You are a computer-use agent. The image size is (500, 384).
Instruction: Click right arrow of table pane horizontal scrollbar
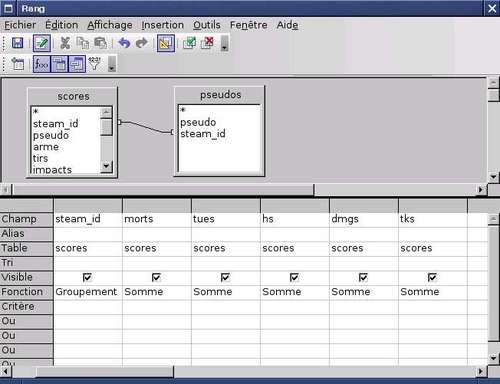point(480,190)
